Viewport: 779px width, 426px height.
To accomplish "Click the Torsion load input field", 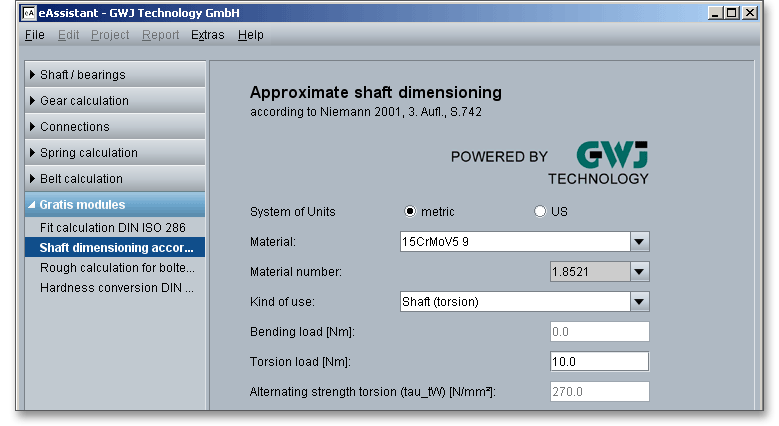I will pos(599,362).
